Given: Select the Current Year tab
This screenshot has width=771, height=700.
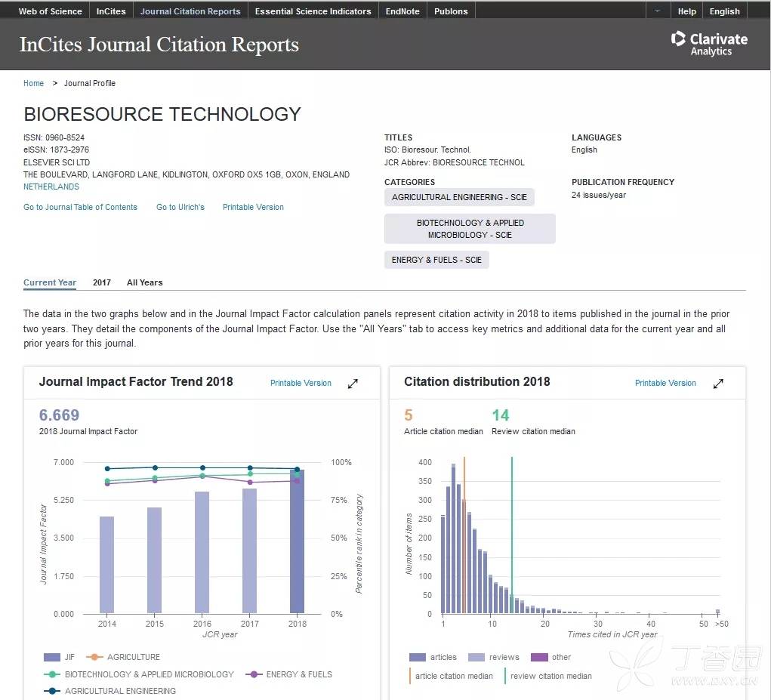Looking at the screenshot, I should [50, 282].
